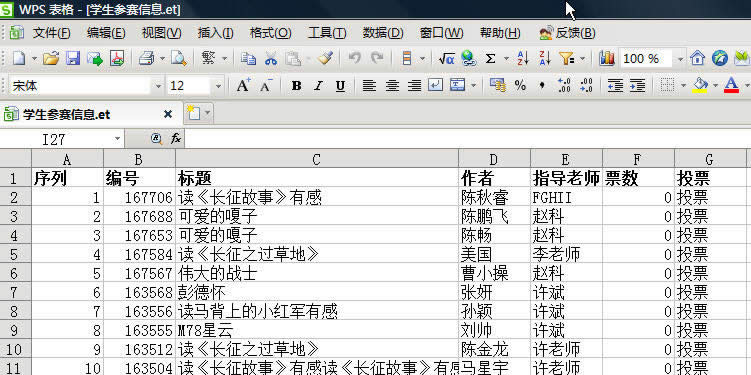Select column C header

pos(317,159)
